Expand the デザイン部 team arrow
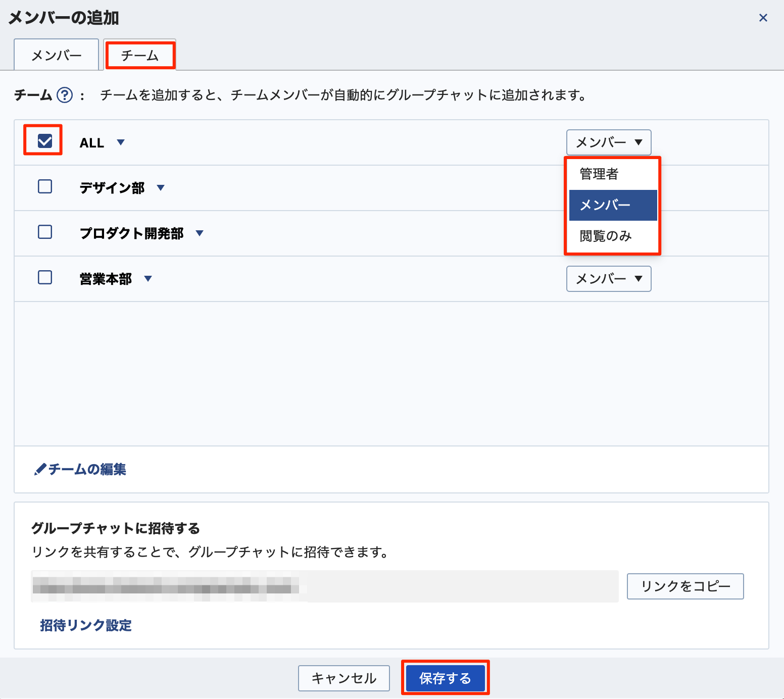This screenshot has width=784, height=699. pos(161,188)
